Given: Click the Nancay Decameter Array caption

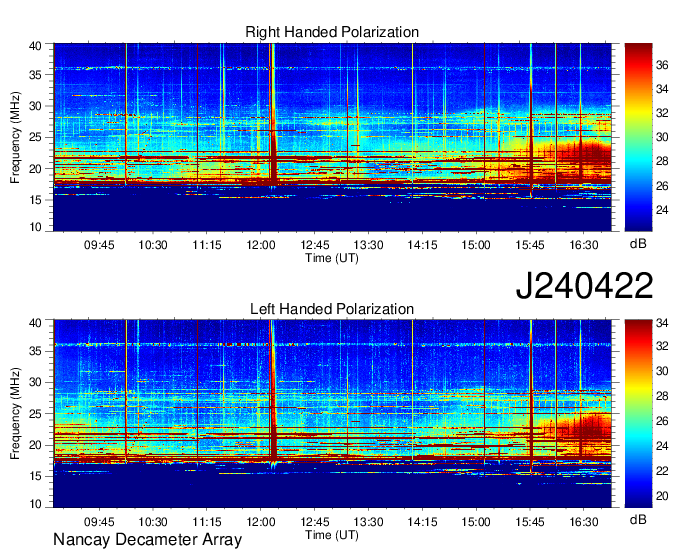Looking at the screenshot, I should click(x=147, y=540).
